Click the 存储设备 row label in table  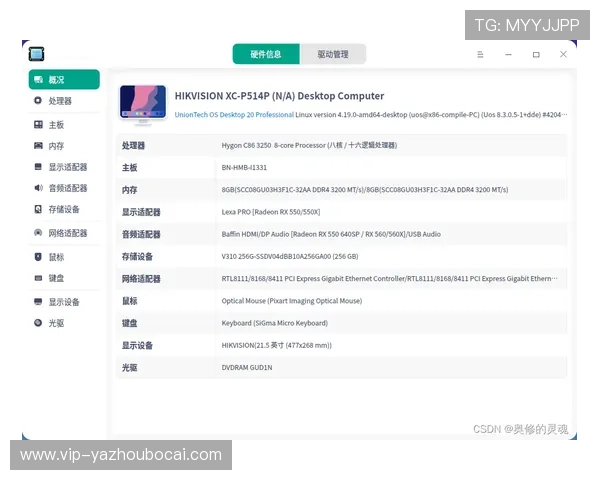137,256
